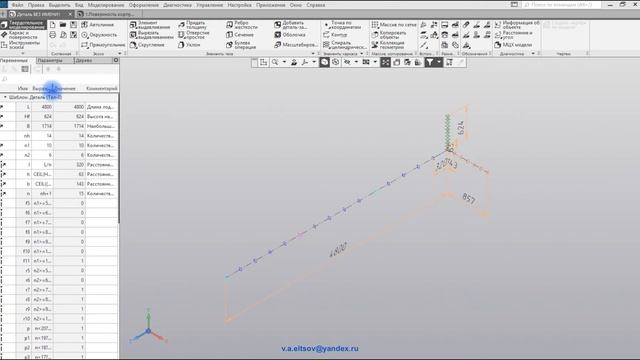Viewport: 640px width, 360px height.
Task: Activate the Скругление command
Action: click(x=147, y=45)
